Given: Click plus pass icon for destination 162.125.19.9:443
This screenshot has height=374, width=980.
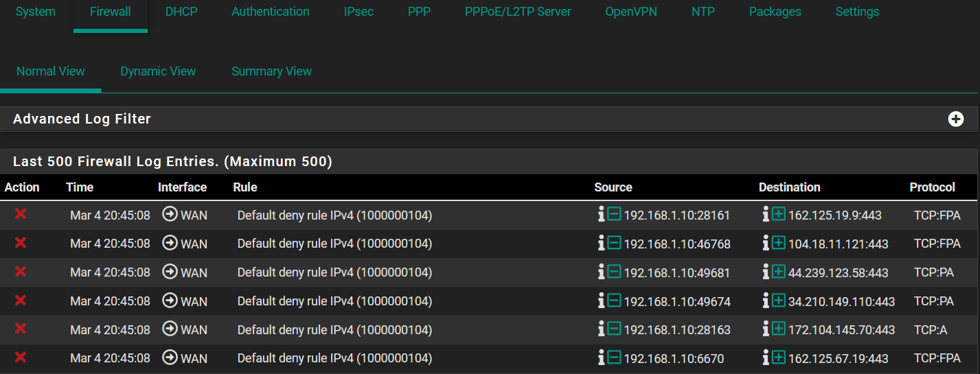Looking at the screenshot, I should click(x=778, y=215).
